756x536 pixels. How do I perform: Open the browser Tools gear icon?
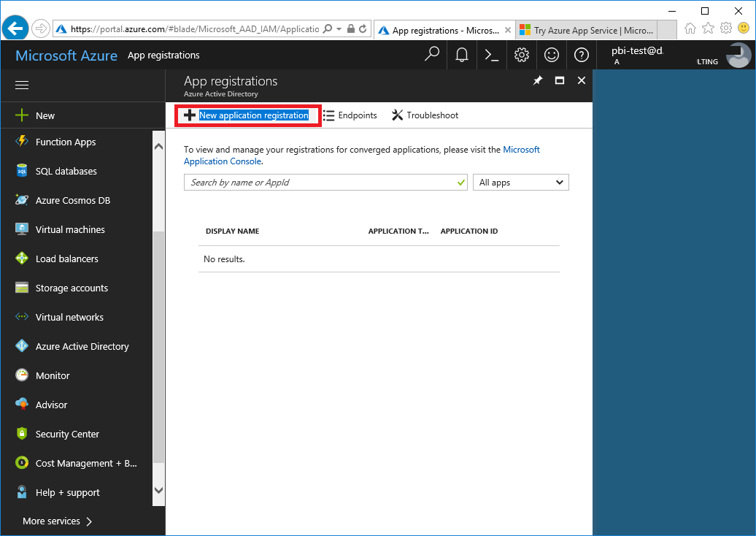click(x=726, y=28)
